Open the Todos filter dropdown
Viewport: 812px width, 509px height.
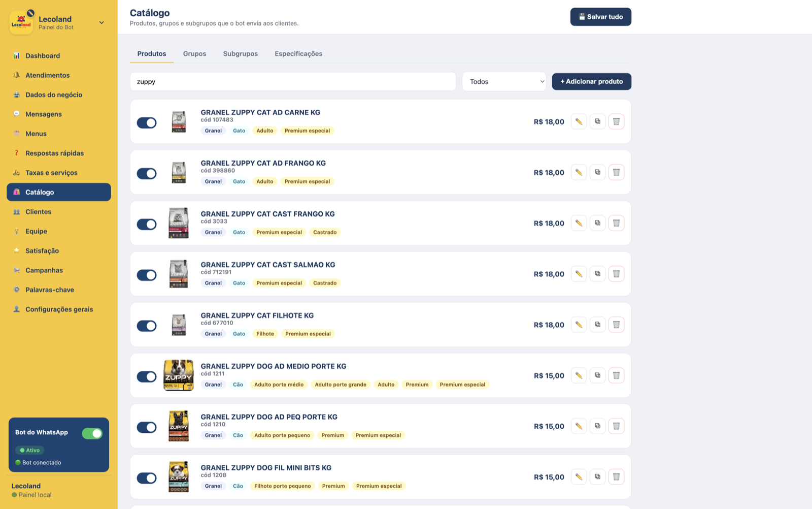click(504, 82)
